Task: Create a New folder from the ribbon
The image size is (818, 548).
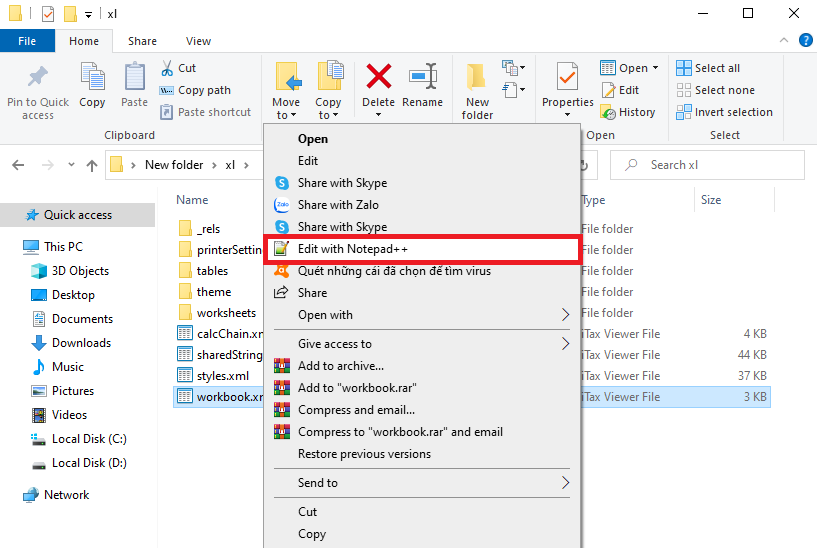Action: [477, 91]
